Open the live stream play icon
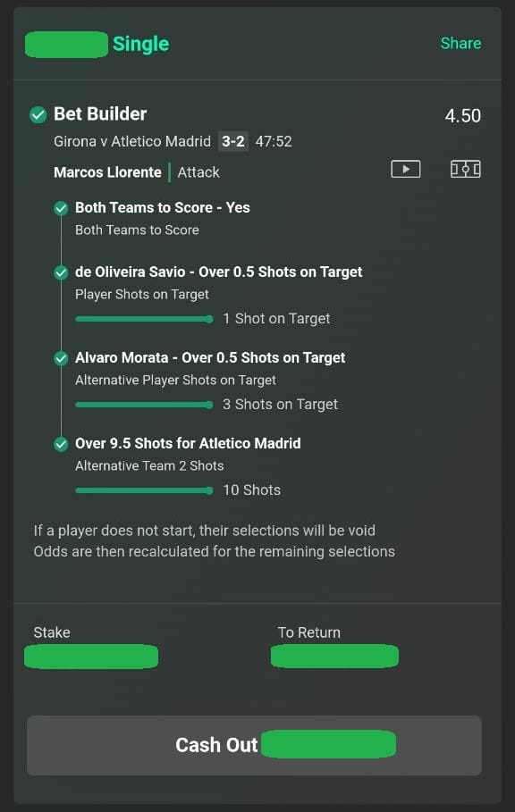Screen dimensions: 515x812 coord(405,170)
